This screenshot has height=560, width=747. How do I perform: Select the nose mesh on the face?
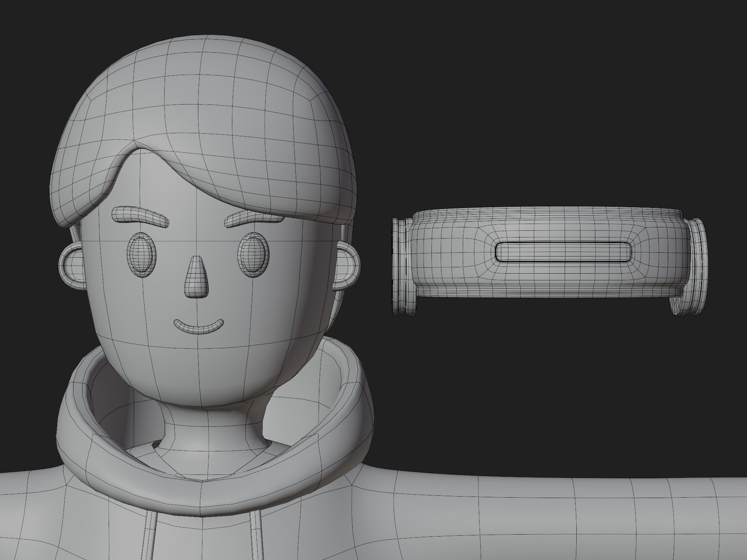(x=197, y=278)
